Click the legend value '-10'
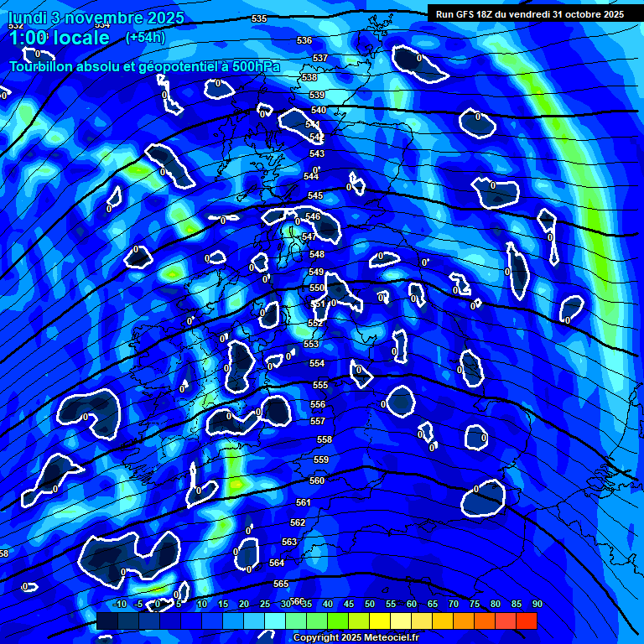 click(120, 604)
